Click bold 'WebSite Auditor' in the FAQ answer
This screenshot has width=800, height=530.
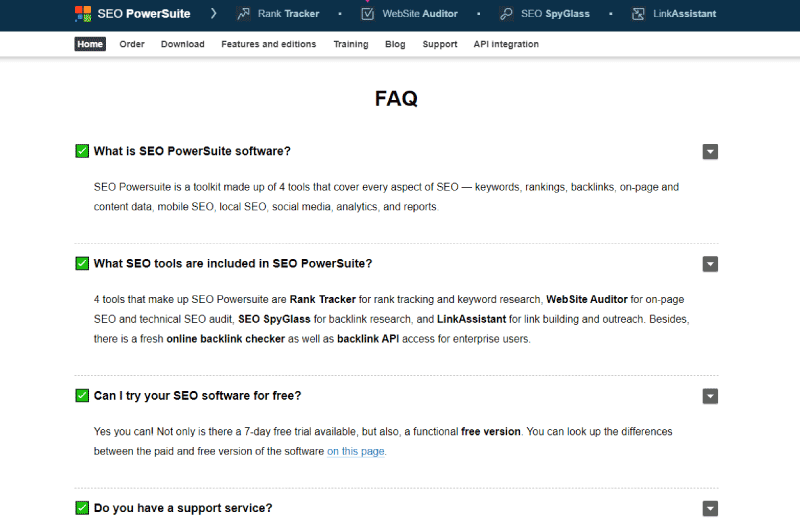[587, 299]
